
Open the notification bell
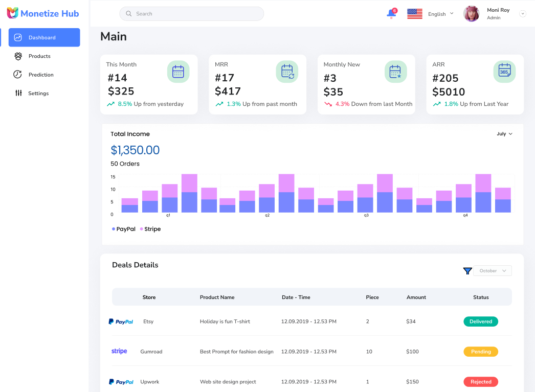(392, 14)
